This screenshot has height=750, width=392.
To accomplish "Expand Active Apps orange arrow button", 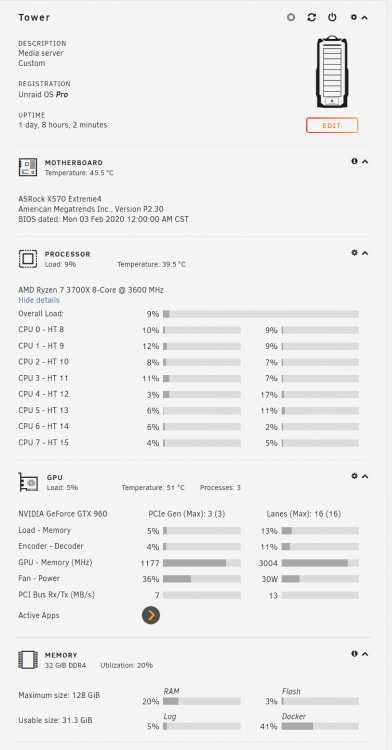I will click(151, 615).
